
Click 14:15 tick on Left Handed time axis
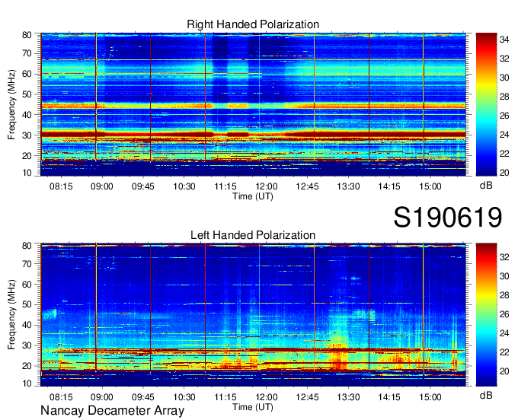click(x=389, y=397)
